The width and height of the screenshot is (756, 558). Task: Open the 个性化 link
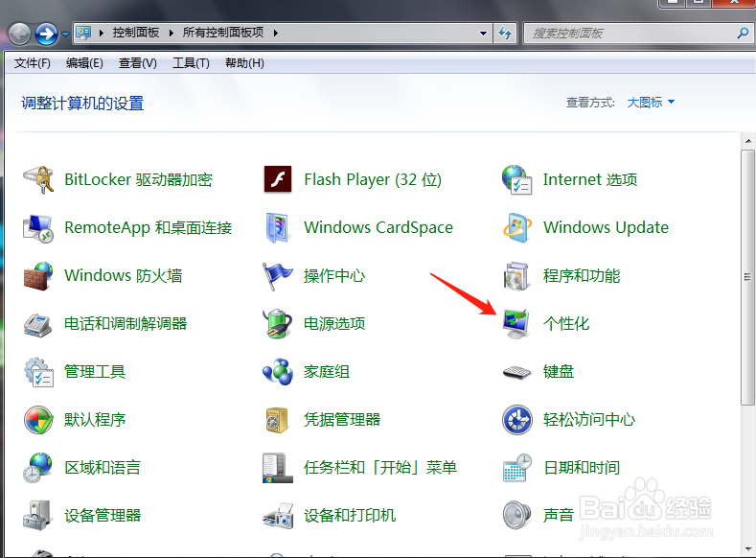pyautogui.click(x=566, y=324)
